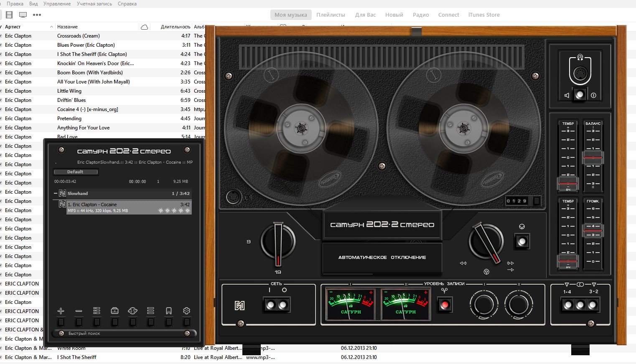636x364 pixels.
Task: Click the cloud column icon in iTunes header
Action: tap(144, 27)
